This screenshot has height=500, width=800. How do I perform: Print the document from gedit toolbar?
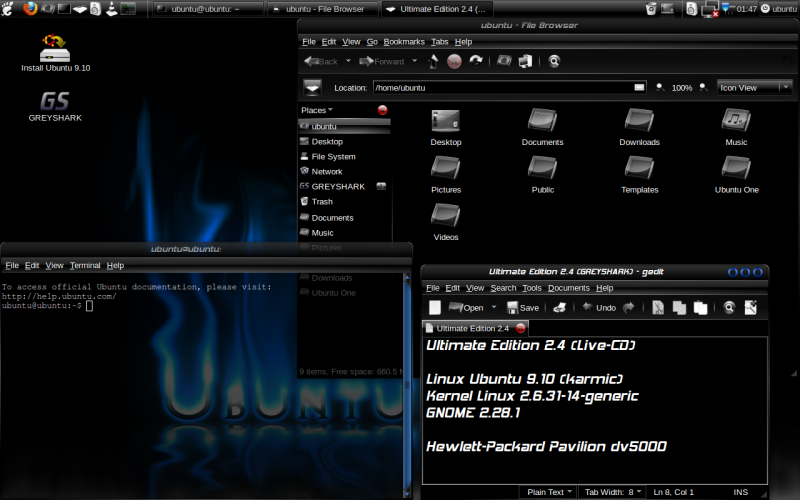(560, 307)
